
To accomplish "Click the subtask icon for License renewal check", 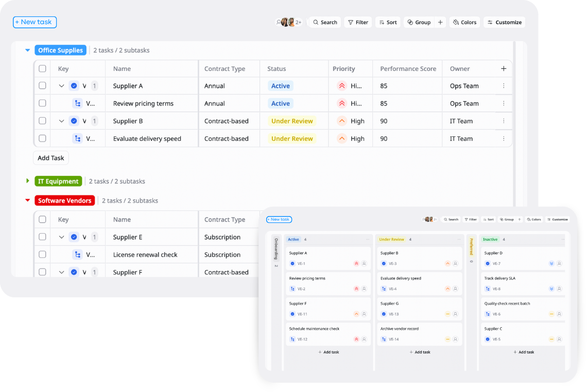I will (77, 255).
